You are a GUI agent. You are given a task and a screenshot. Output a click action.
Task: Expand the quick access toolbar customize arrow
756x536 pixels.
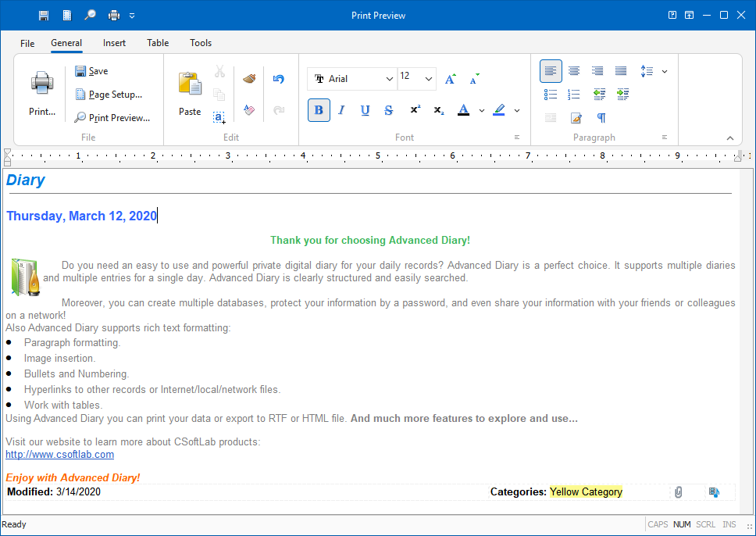(132, 16)
